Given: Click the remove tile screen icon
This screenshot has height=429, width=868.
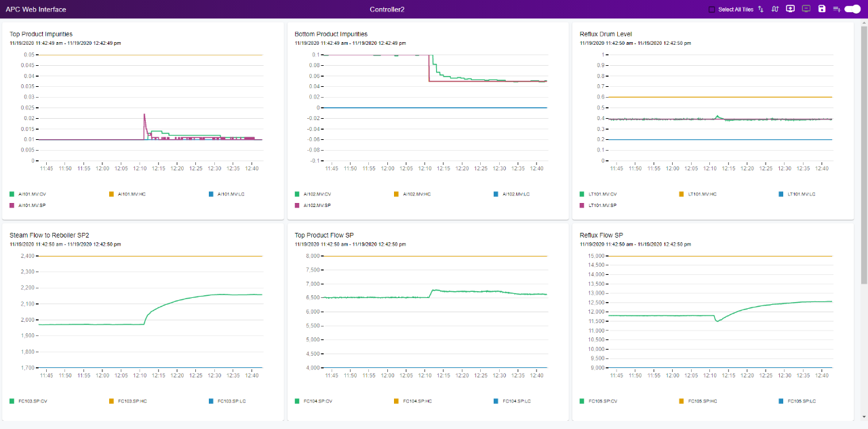Looking at the screenshot, I should click(x=806, y=9).
